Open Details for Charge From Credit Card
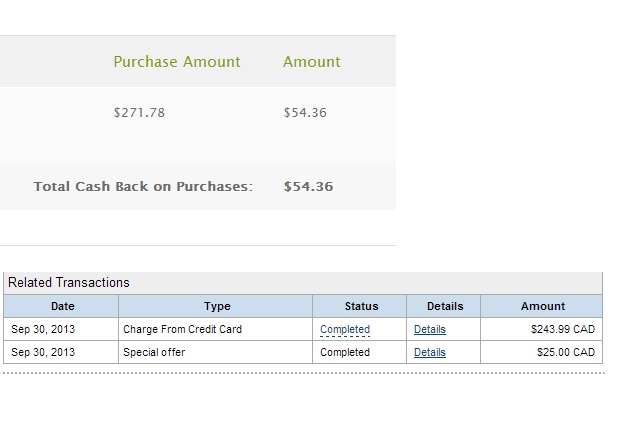The height and width of the screenshot is (421, 619). tap(429, 329)
